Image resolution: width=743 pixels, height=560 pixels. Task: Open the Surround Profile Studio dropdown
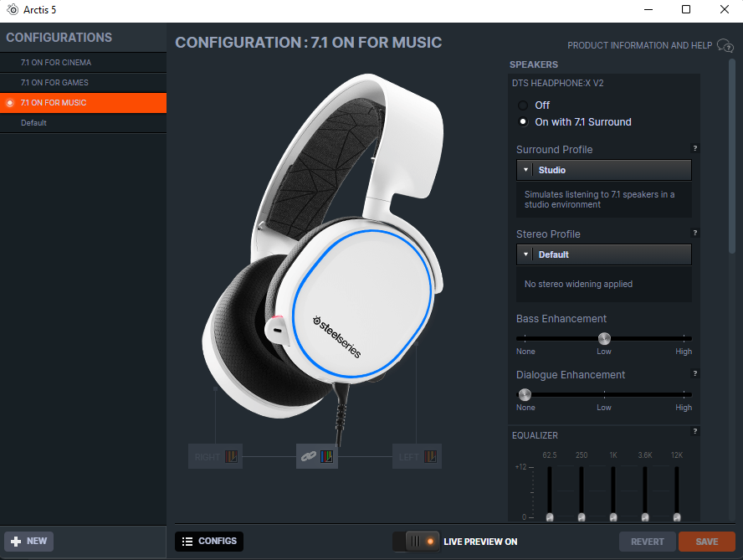click(604, 170)
